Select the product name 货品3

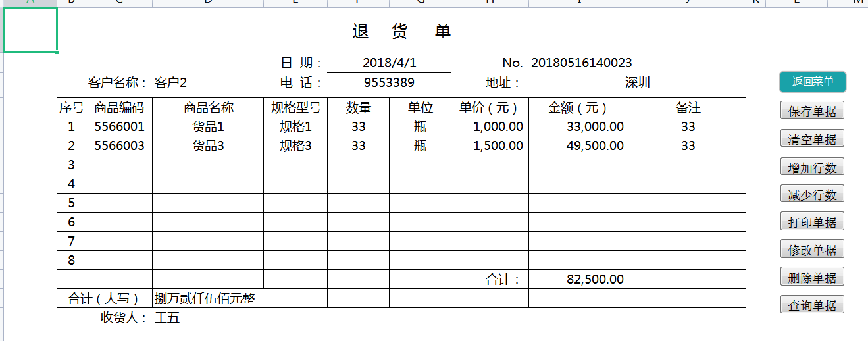click(x=208, y=145)
